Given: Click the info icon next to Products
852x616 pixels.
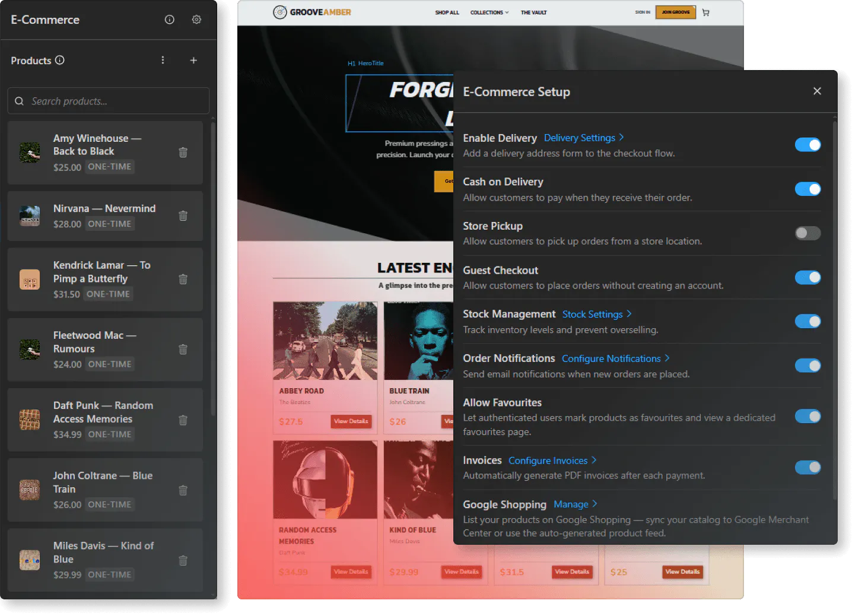Looking at the screenshot, I should pyautogui.click(x=60, y=60).
